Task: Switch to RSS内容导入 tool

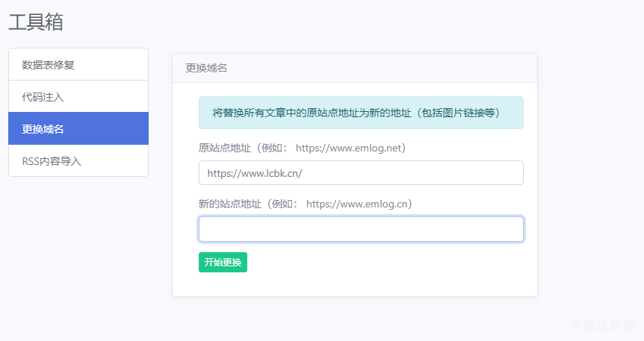Action: [x=52, y=161]
